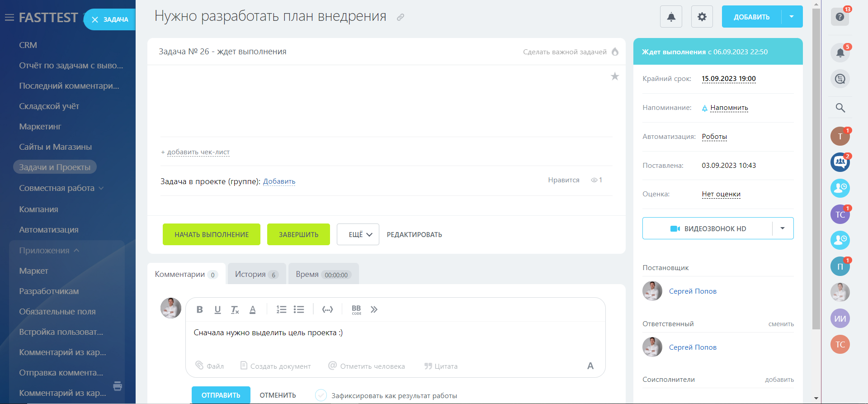Open CRM in the left menu
868x404 pixels.
coord(28,45)
